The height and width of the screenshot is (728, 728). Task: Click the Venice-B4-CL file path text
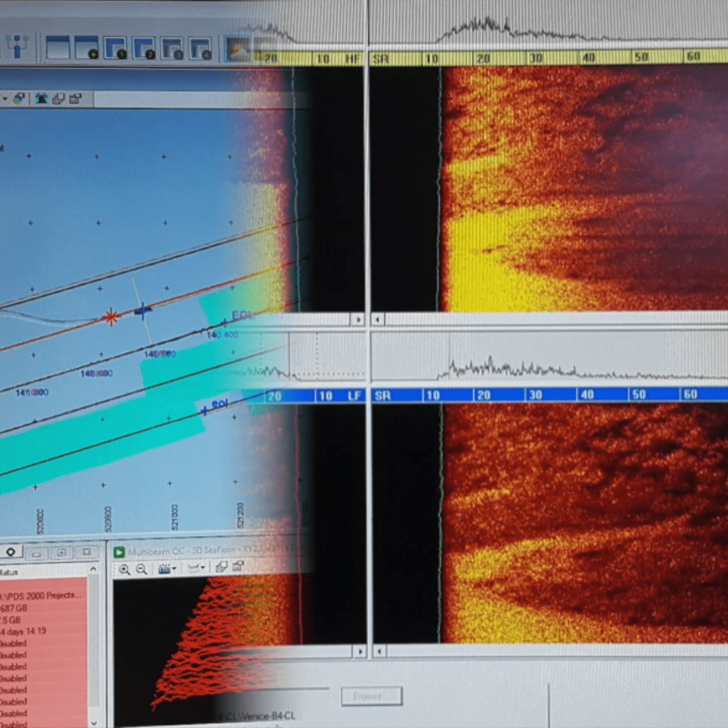(257, 716)
